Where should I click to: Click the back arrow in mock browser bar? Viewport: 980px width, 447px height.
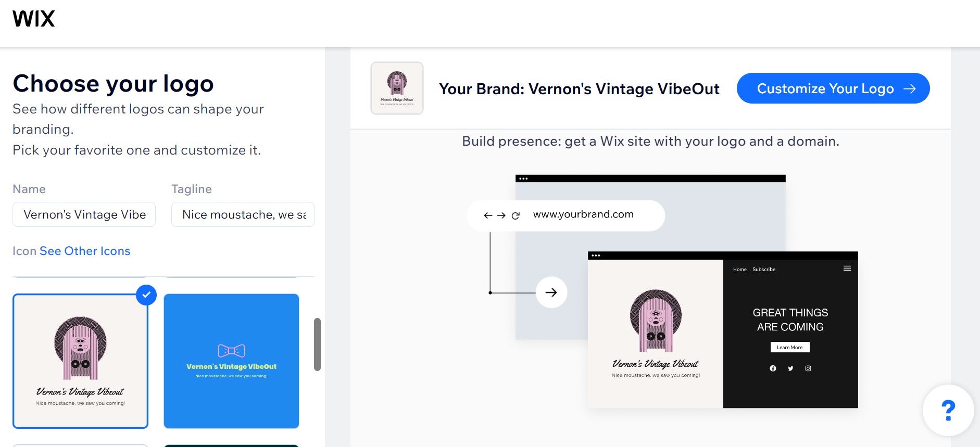coord(488,215)
